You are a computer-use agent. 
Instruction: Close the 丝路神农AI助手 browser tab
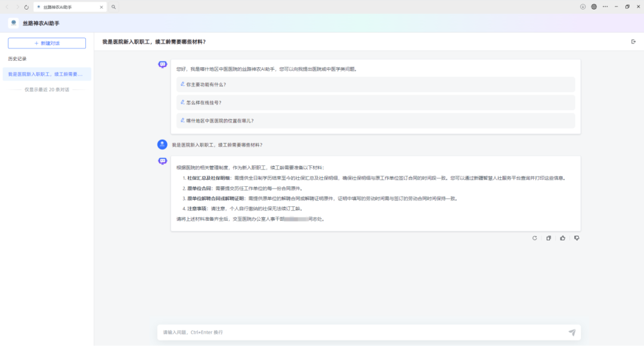(101, 7)
